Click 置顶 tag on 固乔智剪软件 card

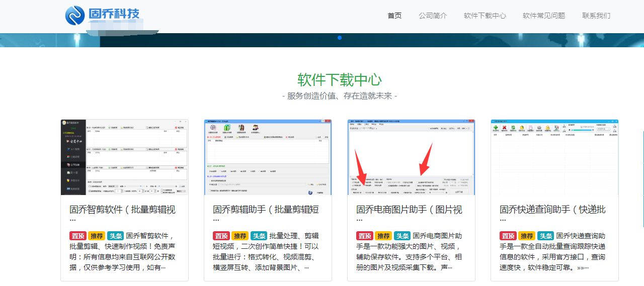point(78,236)
